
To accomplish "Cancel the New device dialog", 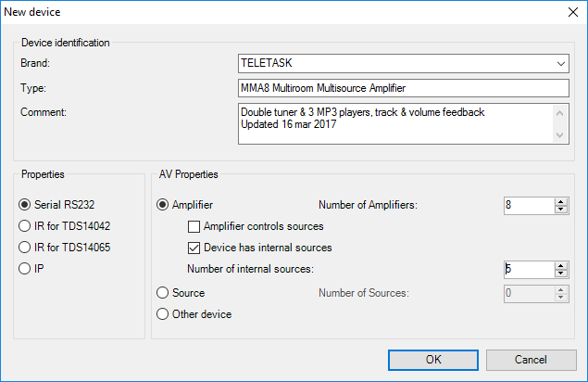I will coord(531,359).
